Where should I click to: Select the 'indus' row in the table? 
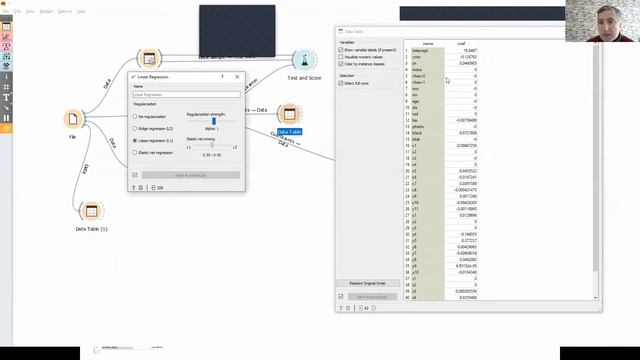click(441, 70)
